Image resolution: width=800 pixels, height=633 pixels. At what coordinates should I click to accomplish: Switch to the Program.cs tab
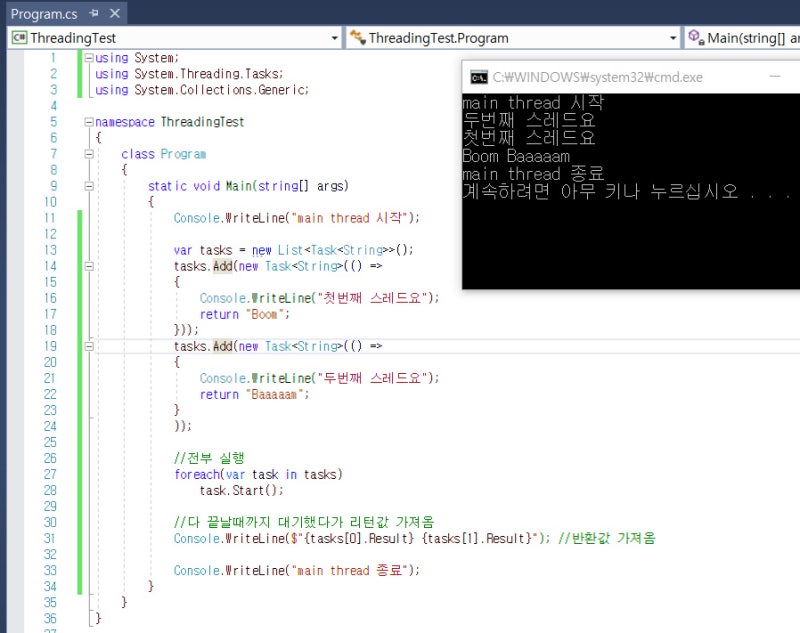click(43, 14)
